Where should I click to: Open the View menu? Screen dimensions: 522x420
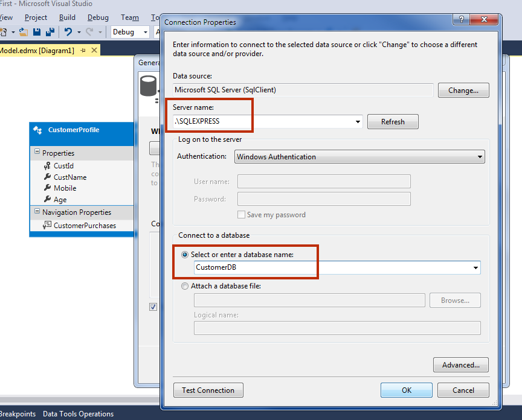(6, 17)
